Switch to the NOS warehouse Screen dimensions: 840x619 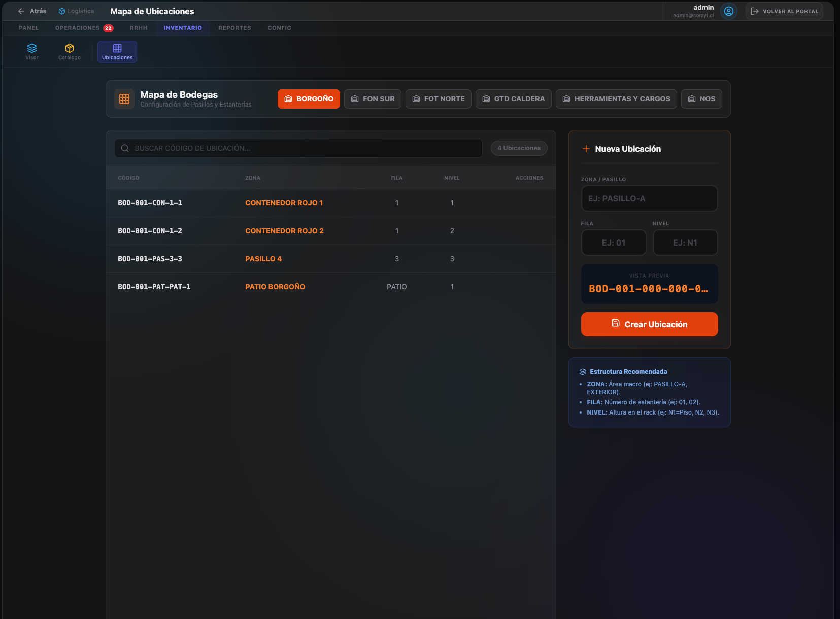point(701,99)
